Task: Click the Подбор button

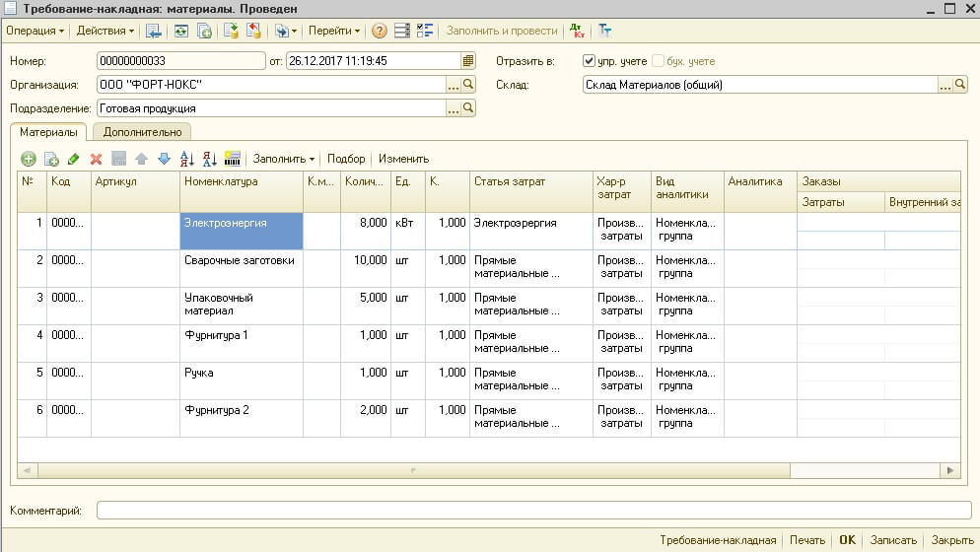Action: tap(346, 159)
